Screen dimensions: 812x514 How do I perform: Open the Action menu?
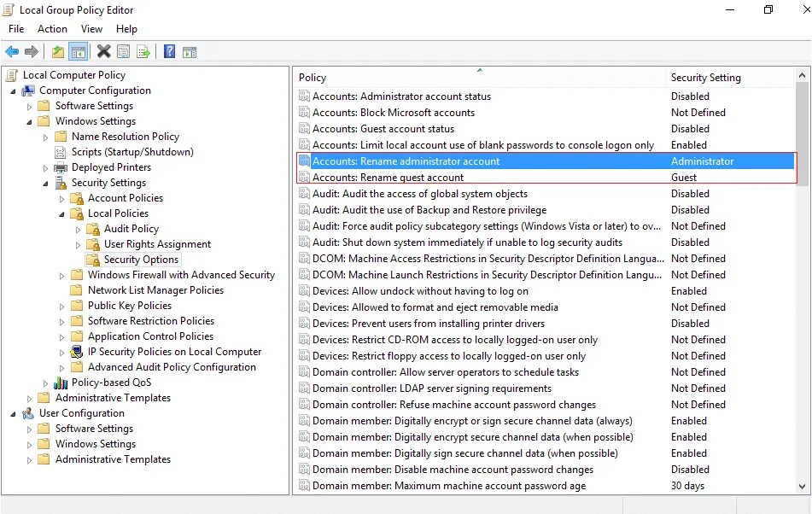(52, 29)
